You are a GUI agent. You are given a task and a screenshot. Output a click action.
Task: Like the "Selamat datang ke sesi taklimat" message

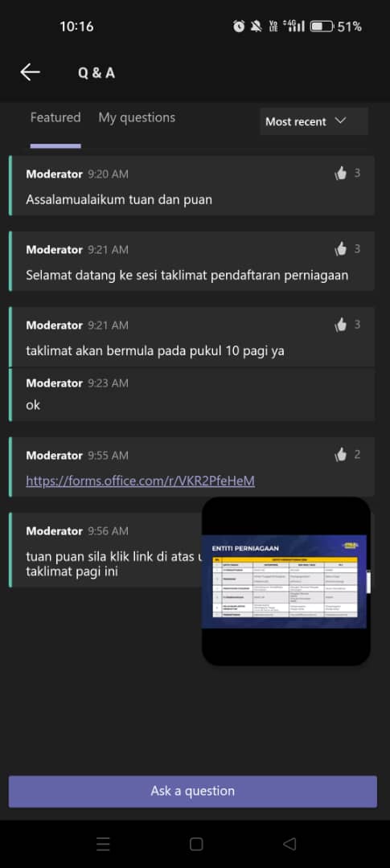click(340, 250)
